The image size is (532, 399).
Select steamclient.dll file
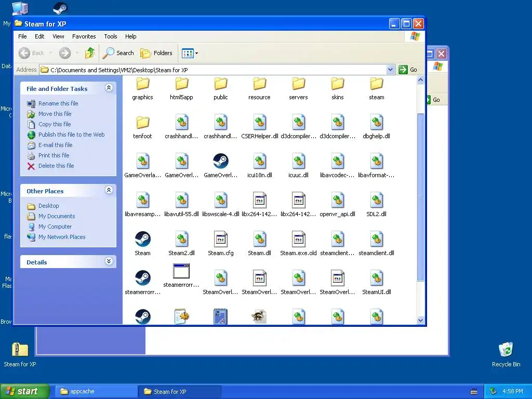376,244
